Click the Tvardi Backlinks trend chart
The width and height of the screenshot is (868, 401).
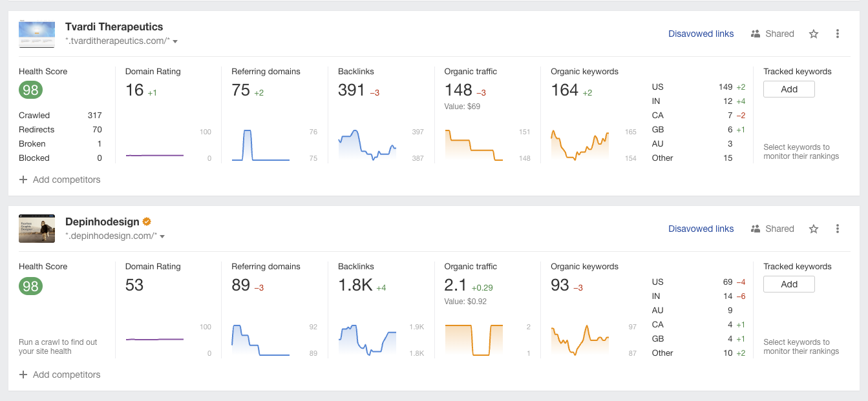(367, 145)
